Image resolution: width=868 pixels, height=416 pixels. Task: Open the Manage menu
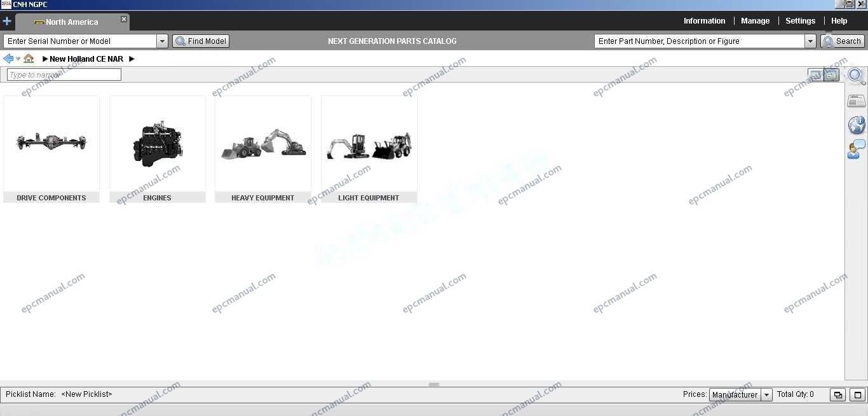point(755,21)
